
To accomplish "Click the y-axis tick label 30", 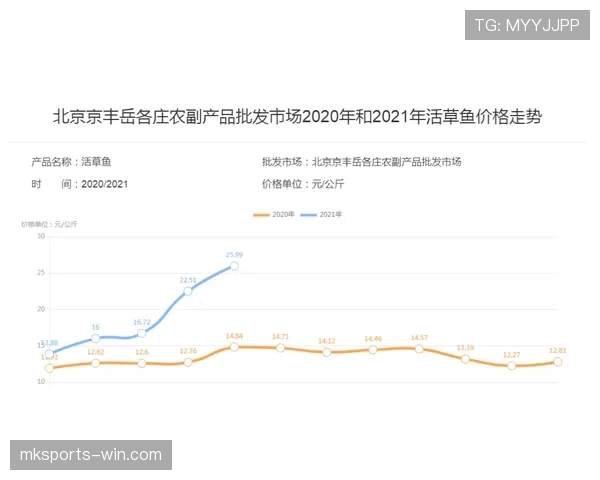I will click(x=41, y=236).
